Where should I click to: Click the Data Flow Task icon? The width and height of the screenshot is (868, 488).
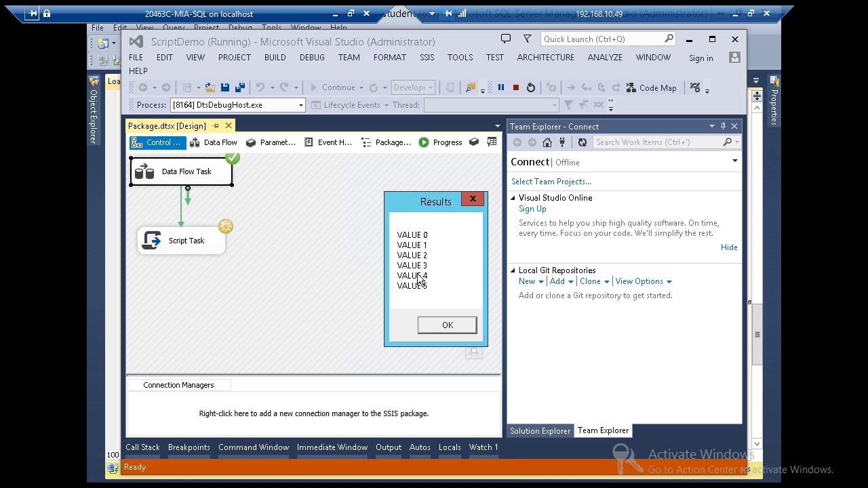[144, 171]
